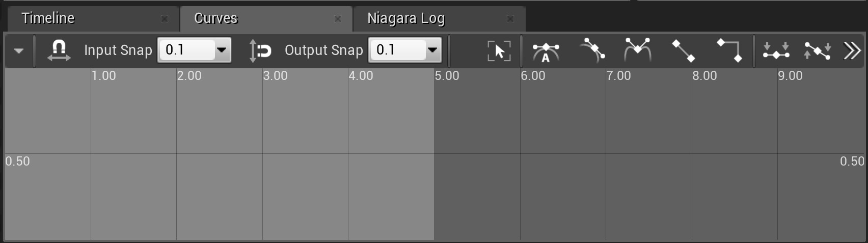Click the Zoom To Fit selection icon
The image size is (868, 243).
(499, 50)
